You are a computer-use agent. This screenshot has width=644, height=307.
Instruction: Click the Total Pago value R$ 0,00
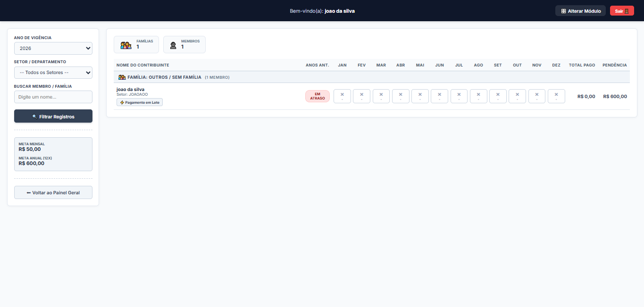coord(586,96)
